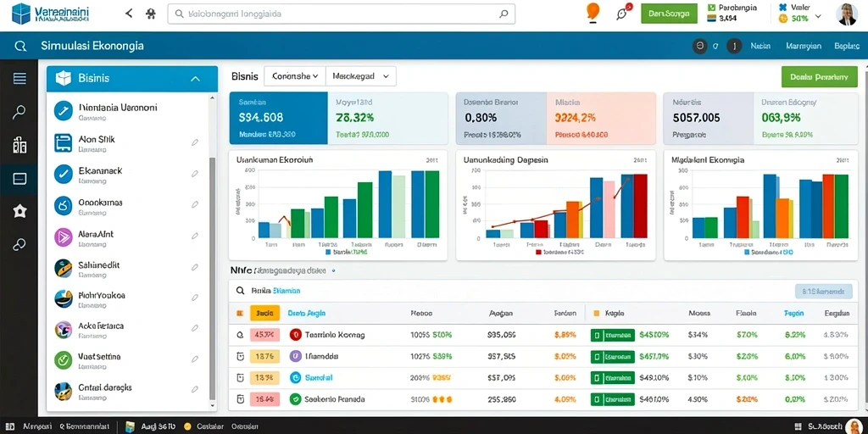Collapse the Bisinis panel chevron
Screen dimensions: 868x434
tap(196, 79)
